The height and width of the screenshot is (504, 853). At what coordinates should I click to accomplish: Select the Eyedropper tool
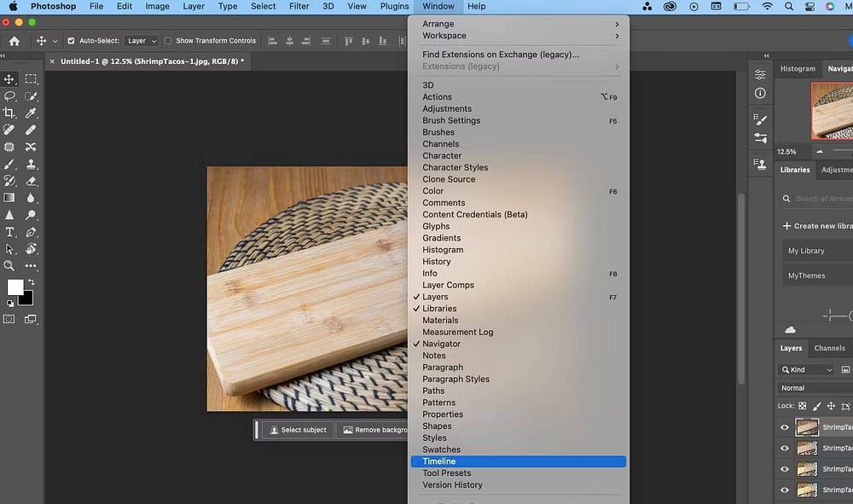(31, 113)
